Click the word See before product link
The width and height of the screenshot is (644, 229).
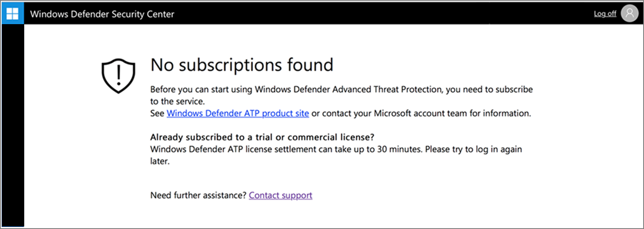157,113
